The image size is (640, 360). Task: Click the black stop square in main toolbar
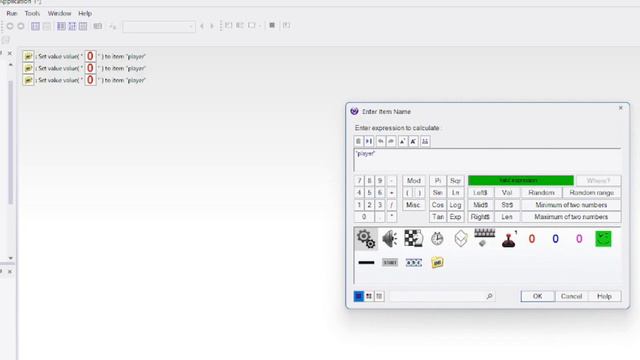pyautogui.click(x=272, y=25)
